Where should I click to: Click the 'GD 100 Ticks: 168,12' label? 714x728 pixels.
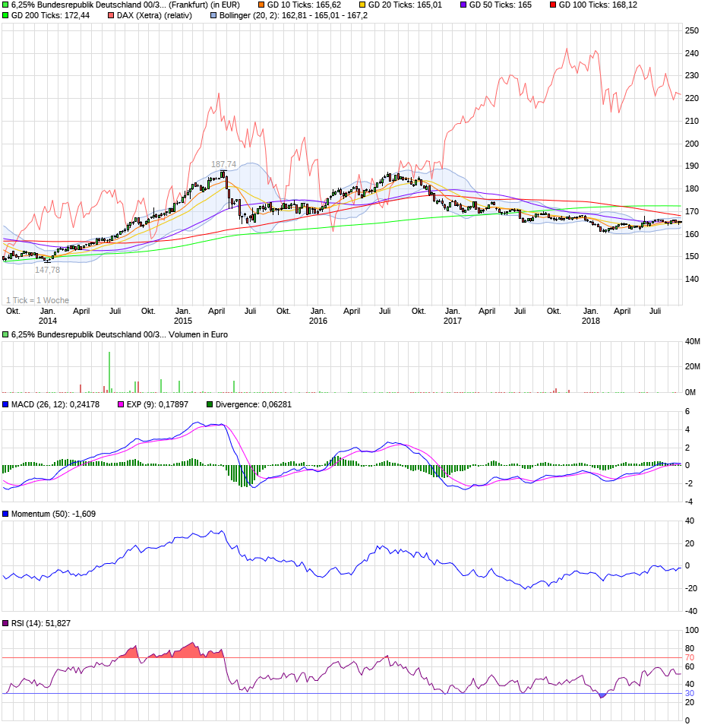[x=598, y=5]
